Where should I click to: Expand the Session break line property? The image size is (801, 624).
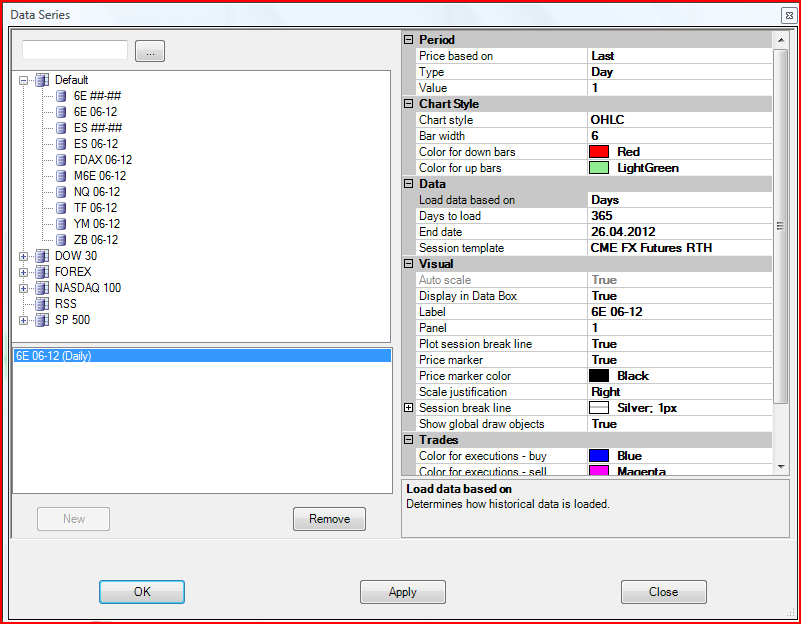click(409, 407)
